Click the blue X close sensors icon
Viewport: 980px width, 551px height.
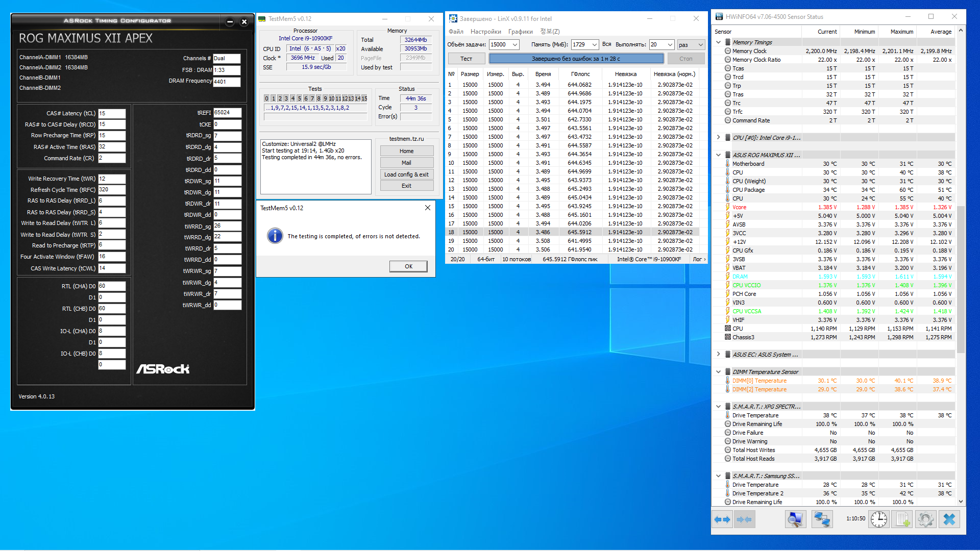(949, 519)
